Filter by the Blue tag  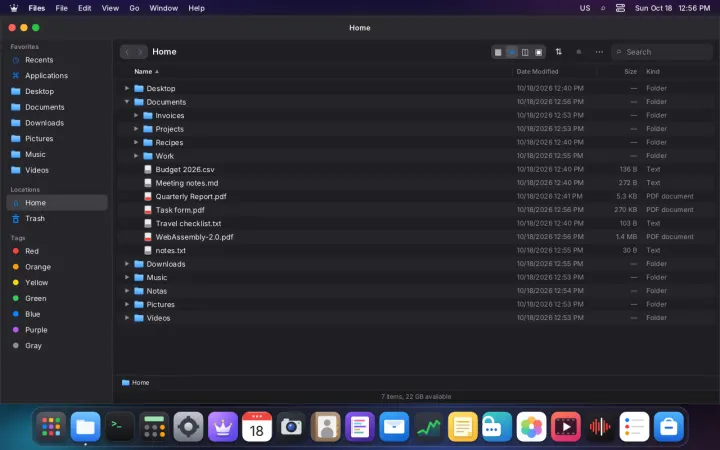point(57,314)
